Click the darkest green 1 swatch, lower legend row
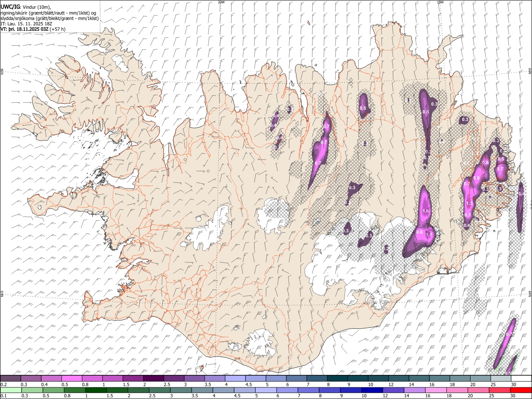This screenshot has height=399, width=532. (x=96, y=390)
